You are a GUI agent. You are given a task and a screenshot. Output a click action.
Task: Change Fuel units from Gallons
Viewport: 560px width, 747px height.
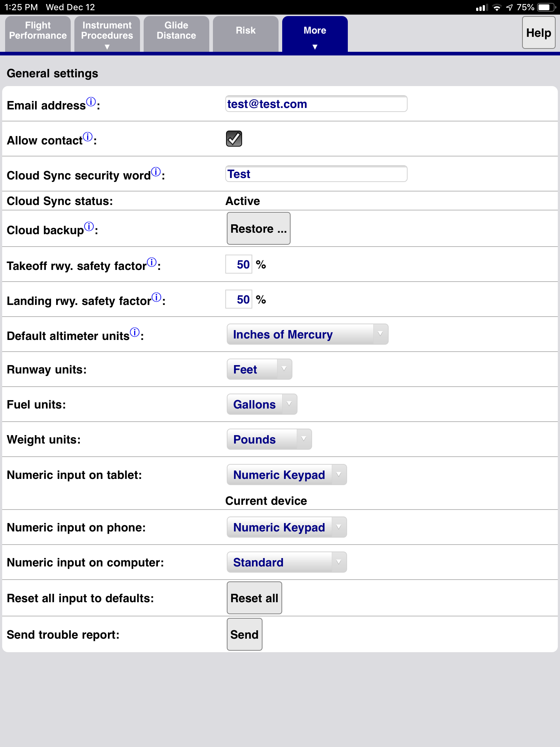pyautogui.click(x=262, y=405)
